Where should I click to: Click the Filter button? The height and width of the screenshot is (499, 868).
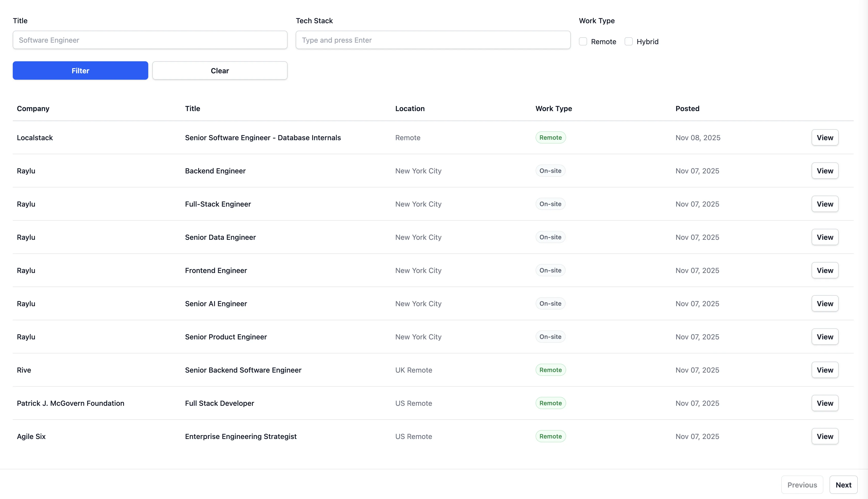click(x=80, y=70)
